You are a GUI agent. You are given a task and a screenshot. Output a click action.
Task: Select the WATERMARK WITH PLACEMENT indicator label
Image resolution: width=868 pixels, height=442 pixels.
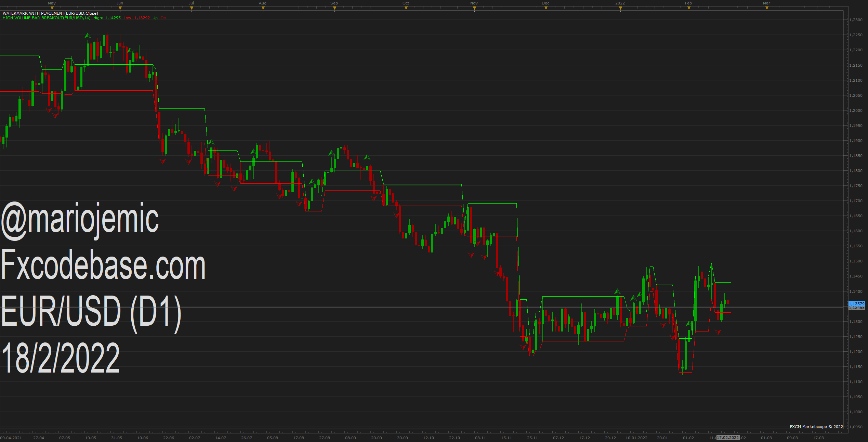(50, 13)
